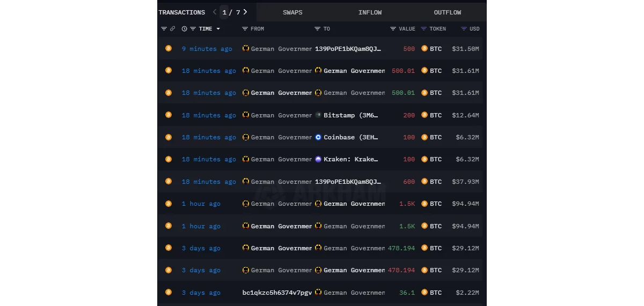Screen dimensions: 644x306
Task: Click the $12.64M USD value
Action: pyautogui.click(x=465, y=115)
